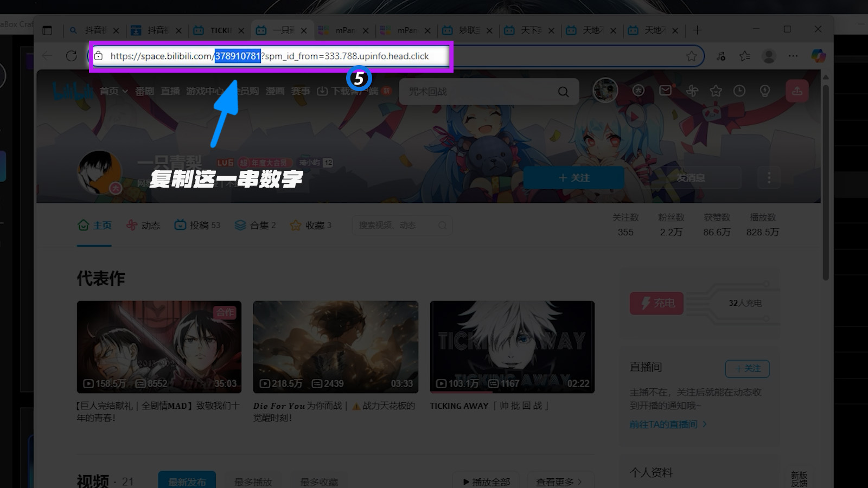Focus the 搜索视频、动态 search field
Viewport: 868px width, 488px height.
tap(402, 225)
